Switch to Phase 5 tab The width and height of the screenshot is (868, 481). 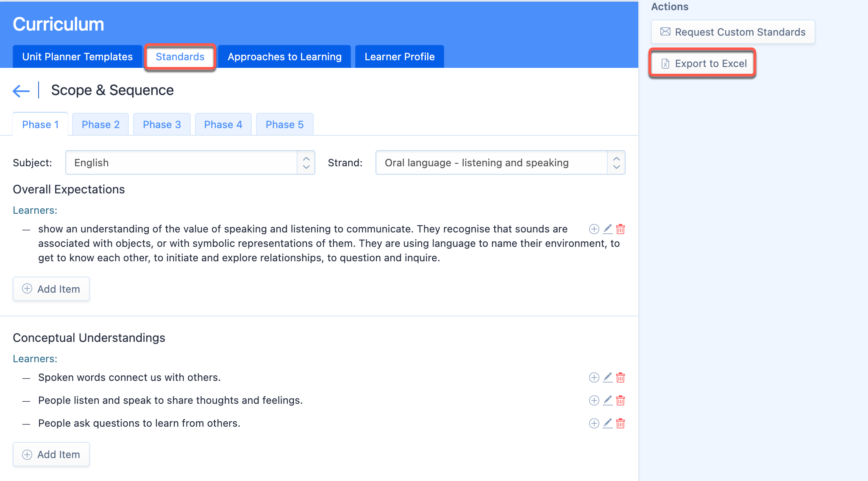tap(285, 124)
